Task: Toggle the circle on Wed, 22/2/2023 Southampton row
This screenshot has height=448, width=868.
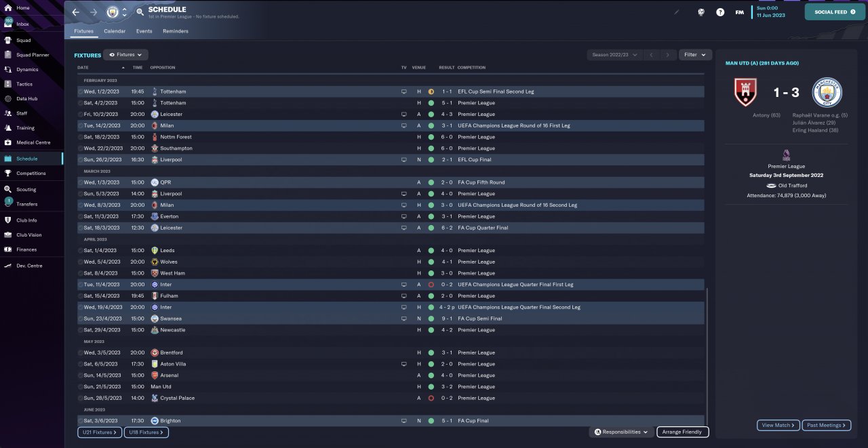Action: point(81,148)
